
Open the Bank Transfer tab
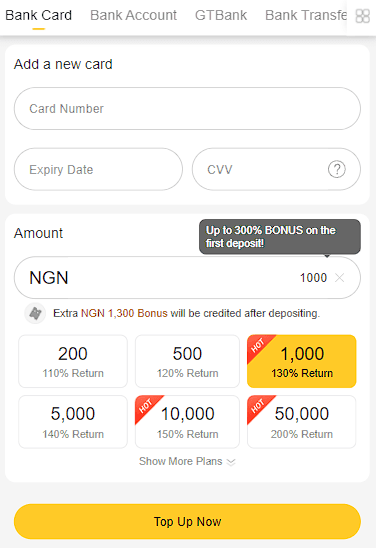click(x=306, y=15)
